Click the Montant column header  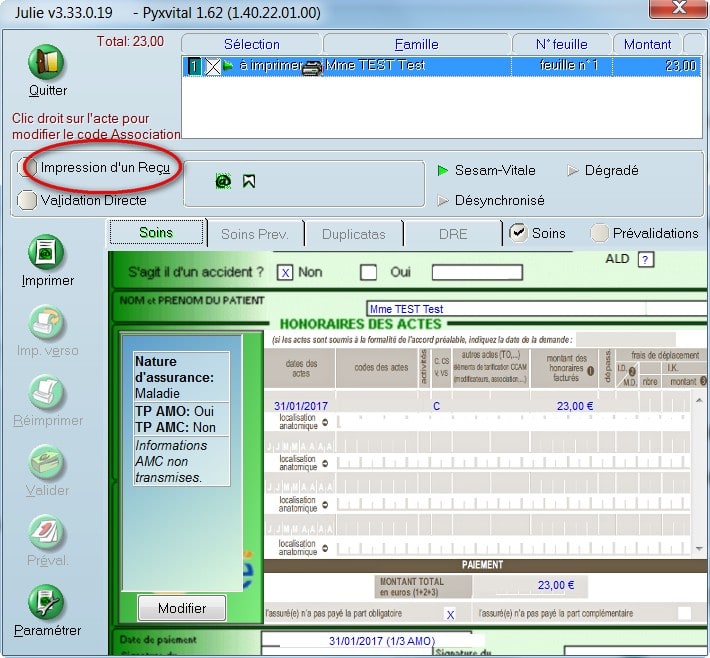click(647, 44)
